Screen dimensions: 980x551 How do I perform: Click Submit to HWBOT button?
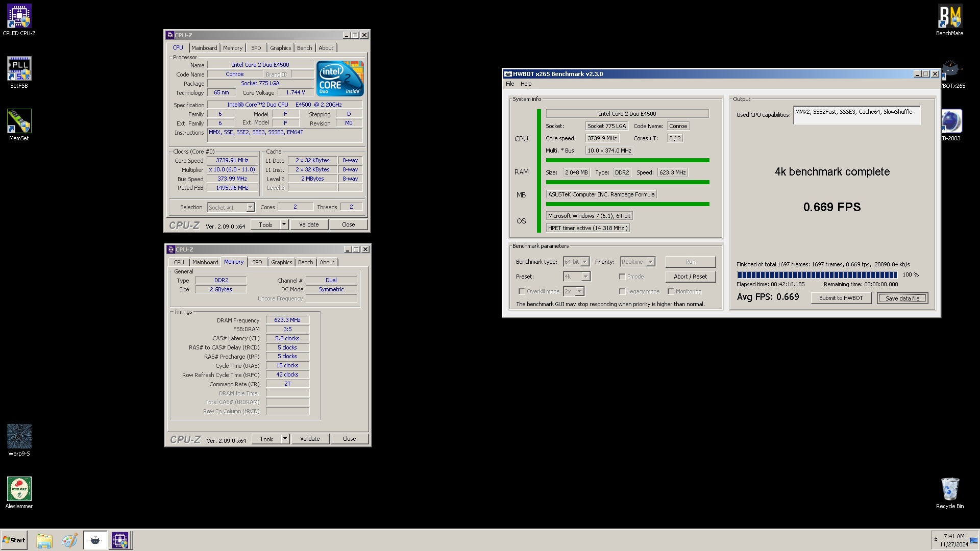(841, 298)
